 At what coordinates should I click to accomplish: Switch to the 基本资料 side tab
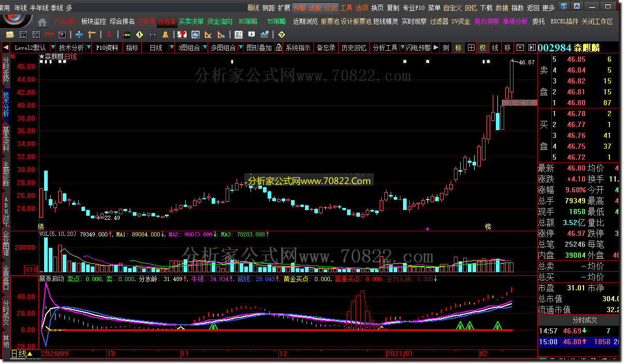(x=6, y=139)
